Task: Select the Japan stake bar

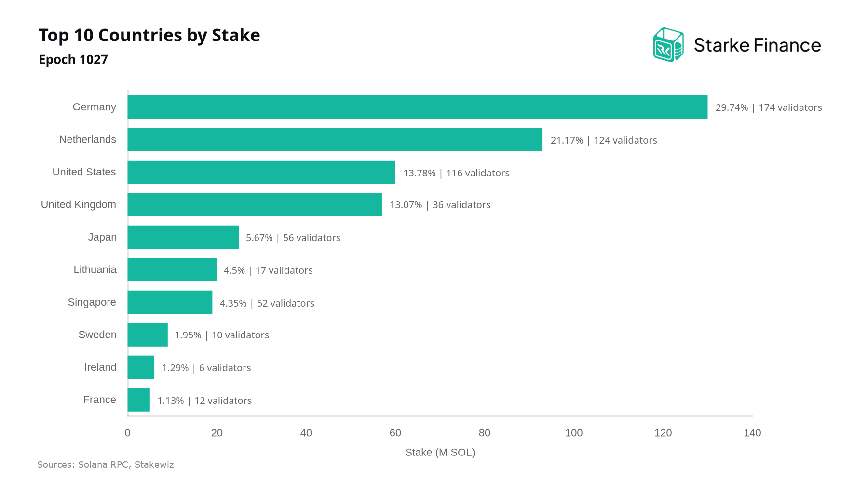Action: pos(183,237)
